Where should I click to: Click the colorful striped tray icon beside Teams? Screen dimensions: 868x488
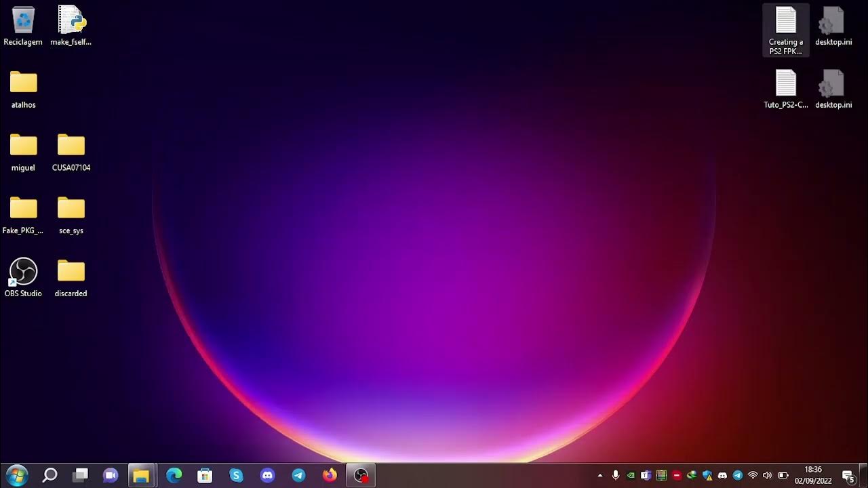tap(661, 476)
